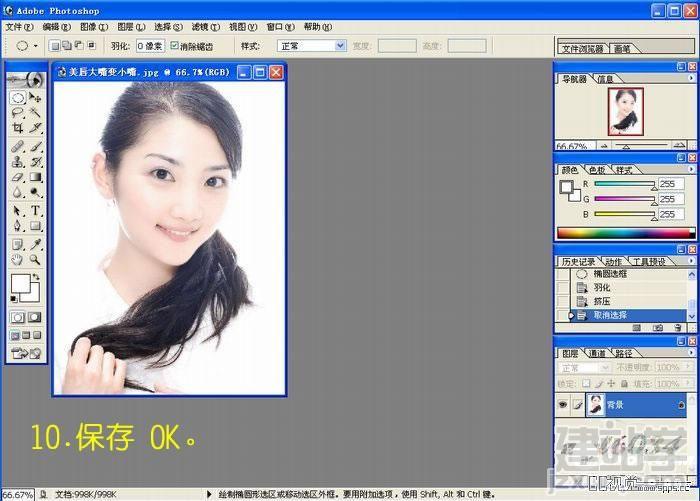
Task: Choose Add to Selection mode
Action: pyautogui.click(x=67, y=46)
